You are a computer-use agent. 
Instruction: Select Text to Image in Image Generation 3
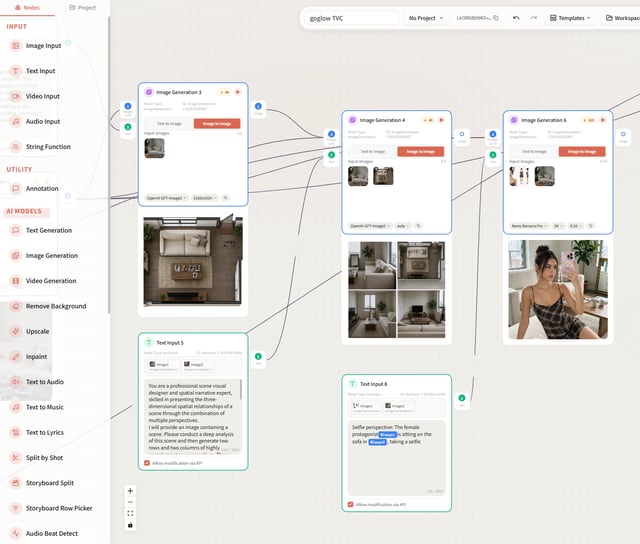tap(169, 124)
